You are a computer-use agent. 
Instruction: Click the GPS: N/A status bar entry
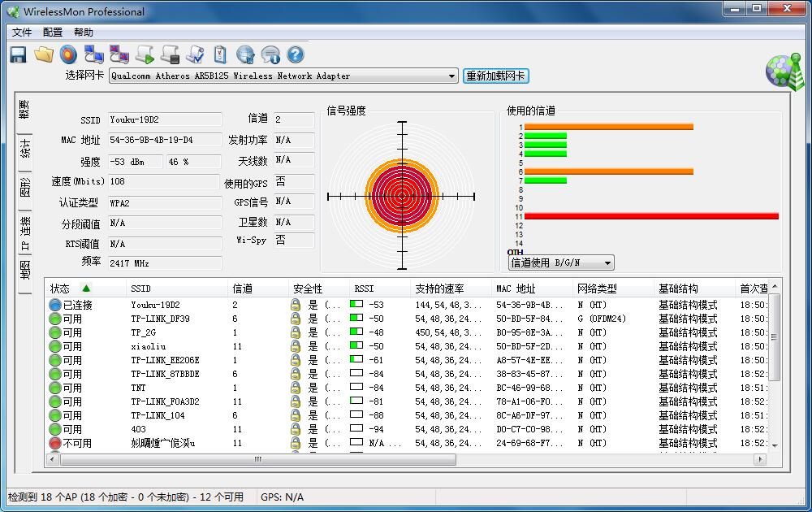[283, 497]
